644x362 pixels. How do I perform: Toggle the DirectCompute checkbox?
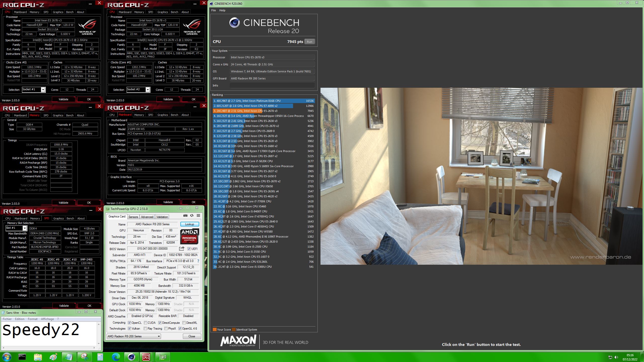tap(160, 323)
